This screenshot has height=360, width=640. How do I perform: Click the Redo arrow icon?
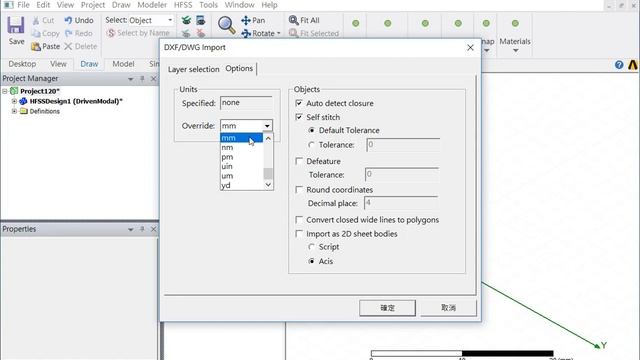click(68, 33)
